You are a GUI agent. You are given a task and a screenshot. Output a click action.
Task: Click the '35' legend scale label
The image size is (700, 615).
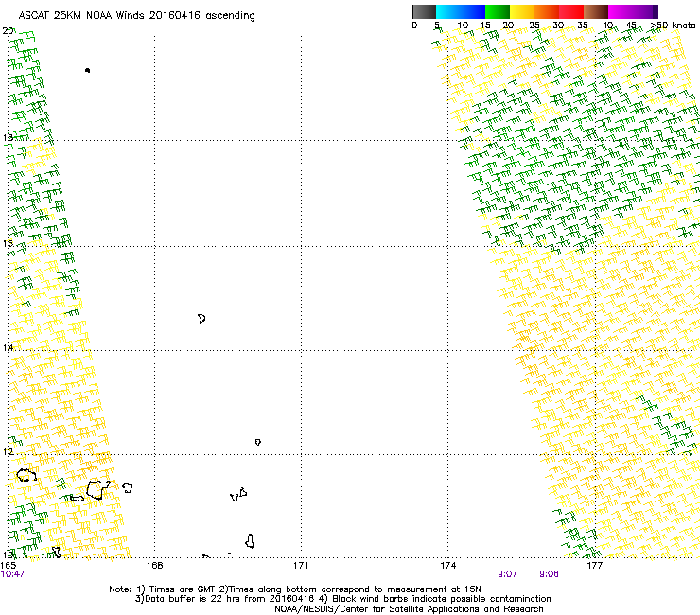(x=583, y=26)
